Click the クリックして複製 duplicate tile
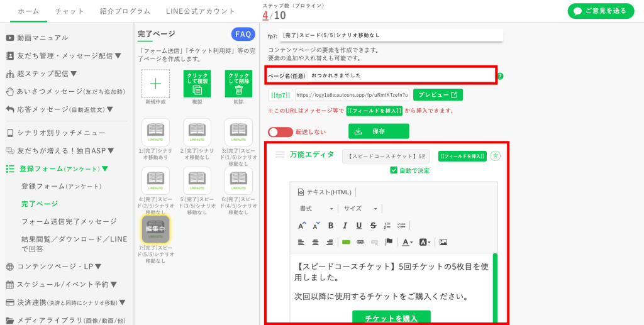The image size is (644, 325). click(197, 84)
